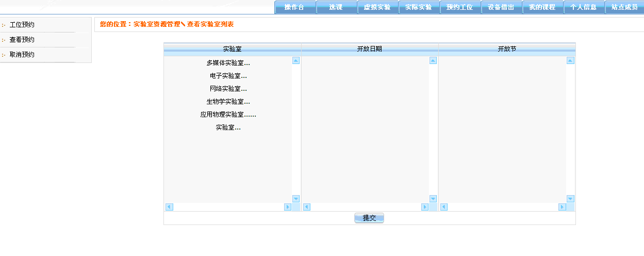Switch to the 虚拟实验 tab

377,7
